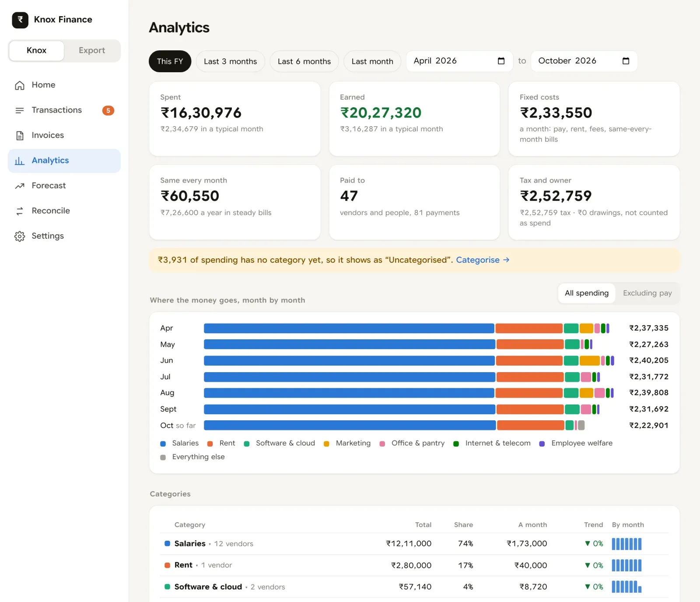Open the calendar picker for October 2026
This screenshot has width=700, height=602.
point(626,61)
